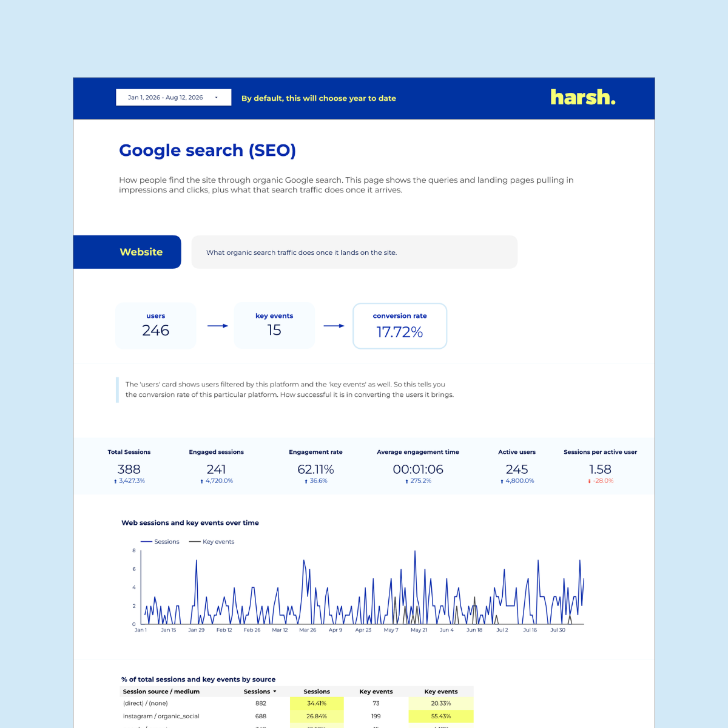Screen dimensions: 728x728
Task: Select the (direct) / (none) table row
Action: click(x=297, y=703)
